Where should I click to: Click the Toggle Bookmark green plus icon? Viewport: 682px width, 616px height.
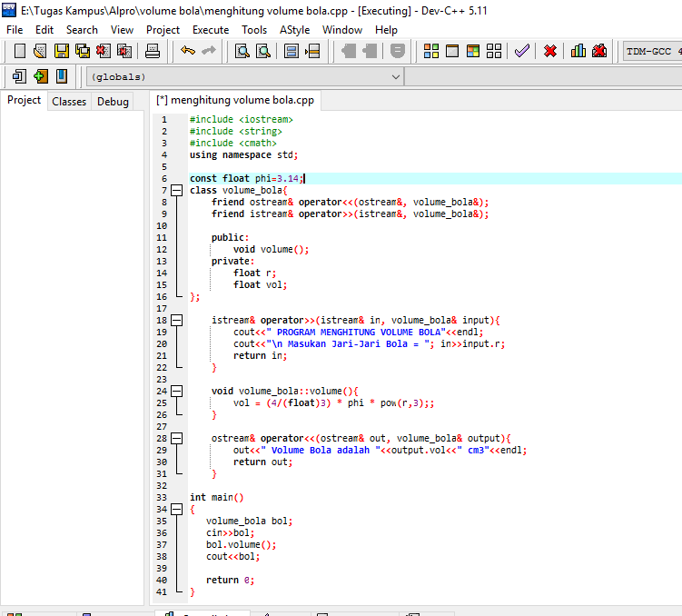41,76
